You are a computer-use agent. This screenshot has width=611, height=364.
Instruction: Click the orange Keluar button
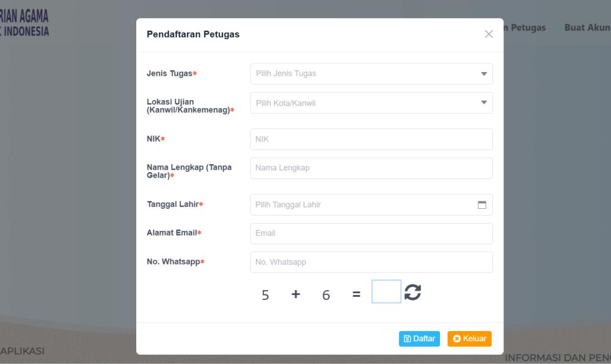coord(469,339)
